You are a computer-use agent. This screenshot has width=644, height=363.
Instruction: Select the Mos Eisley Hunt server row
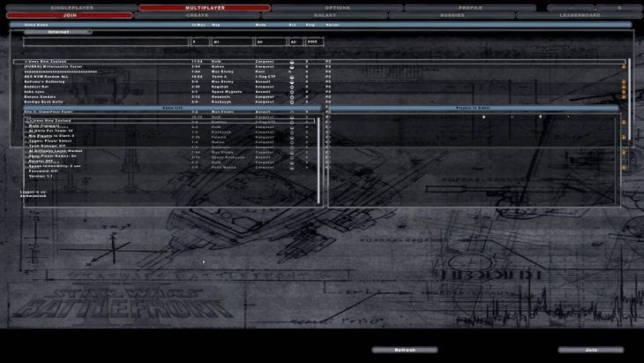point(319,72)
